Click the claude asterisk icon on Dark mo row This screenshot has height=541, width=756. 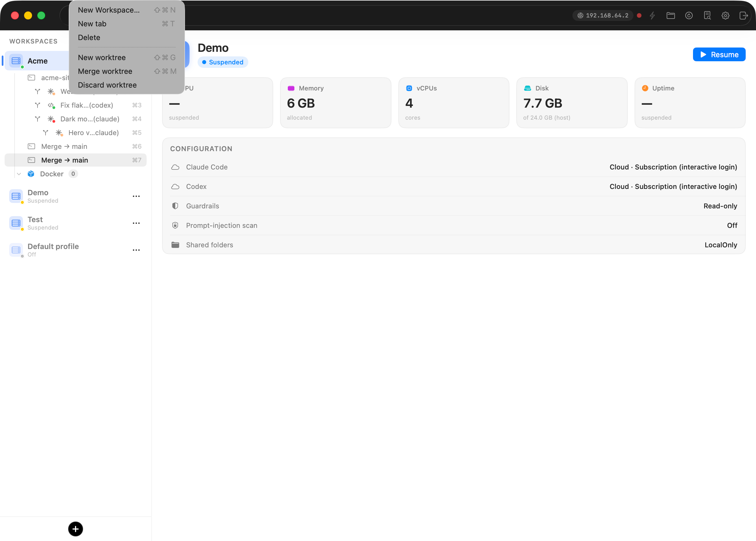coord(51,119)
